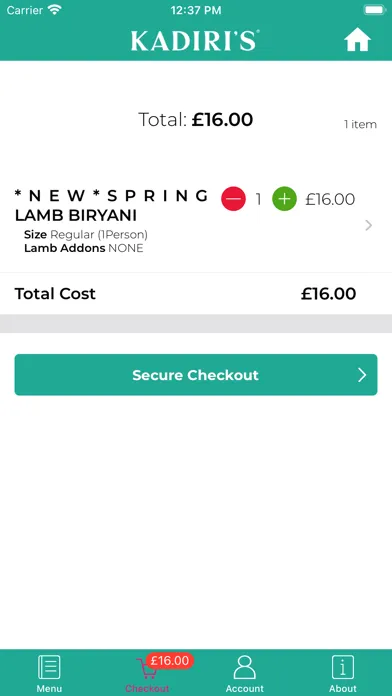Go to the Account tab
The image size is (392, 696).
coord(245,673)
